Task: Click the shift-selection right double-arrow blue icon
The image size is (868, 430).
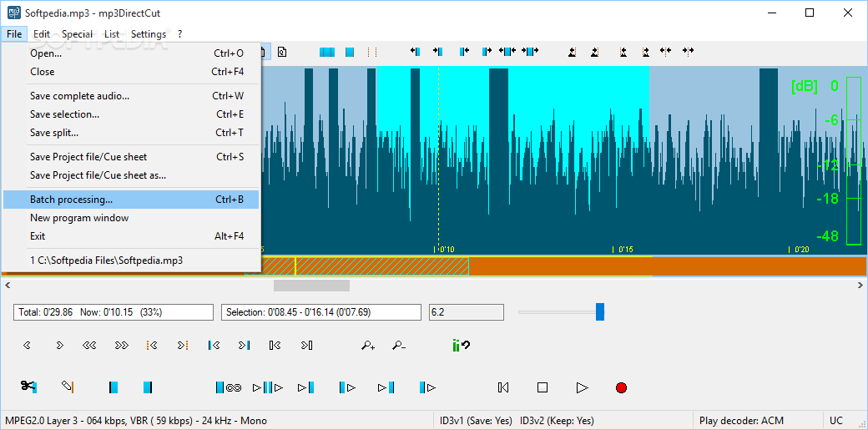Action: click(x=530, y=52)
